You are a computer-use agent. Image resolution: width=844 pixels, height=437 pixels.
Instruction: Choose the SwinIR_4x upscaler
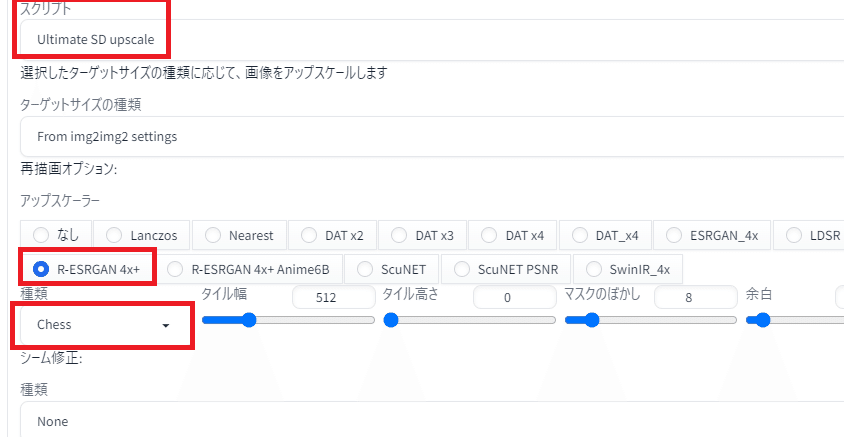coord(628,269)
